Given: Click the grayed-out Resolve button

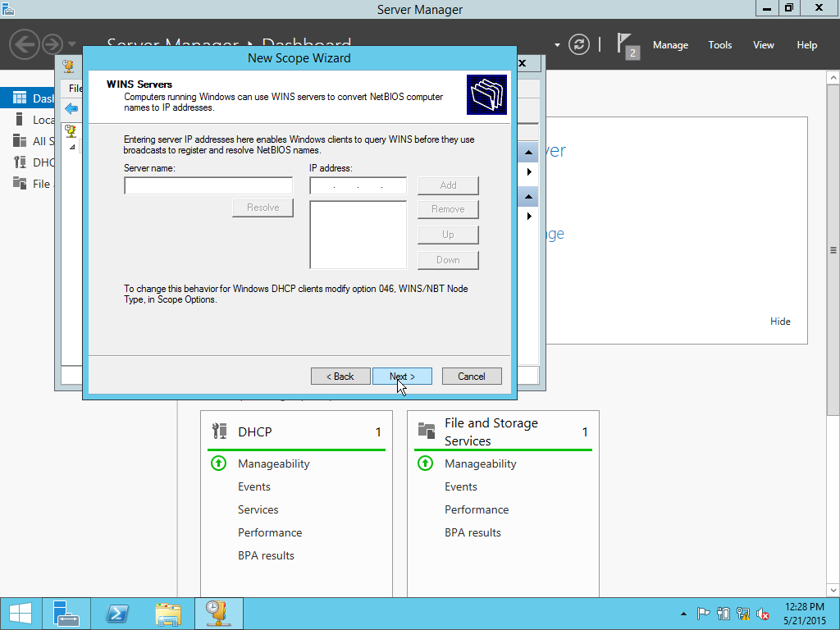Looking at the screenshot, I should pyautogui.click(x=263, y=208).
